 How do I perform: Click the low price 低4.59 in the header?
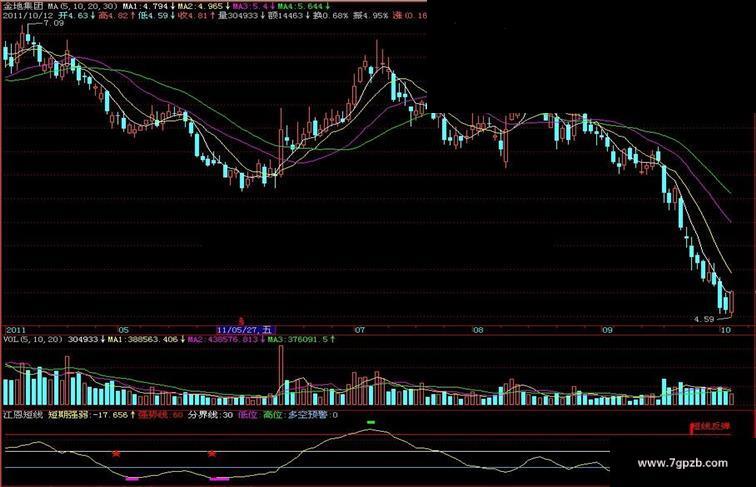[x=153, y=15]
